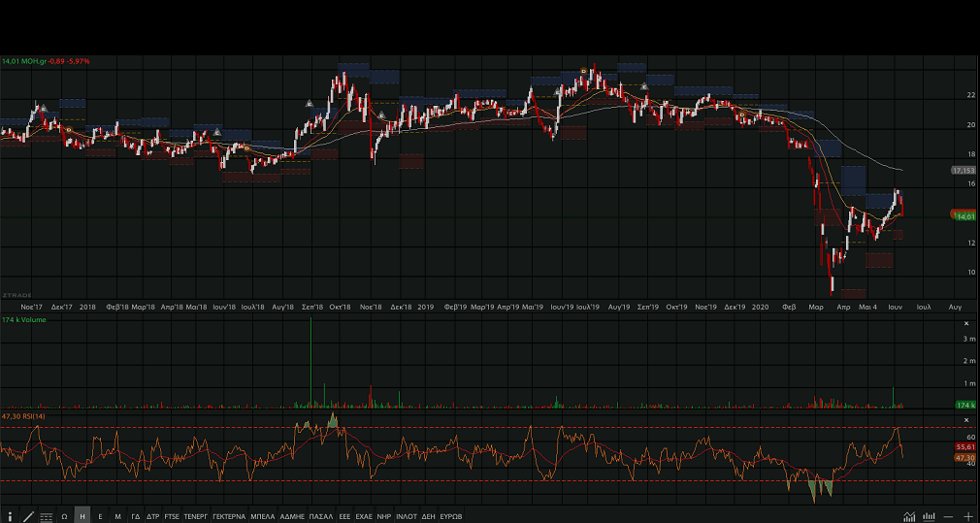
Task: Close the Volume indicator panel
Action: click(965, 323)
